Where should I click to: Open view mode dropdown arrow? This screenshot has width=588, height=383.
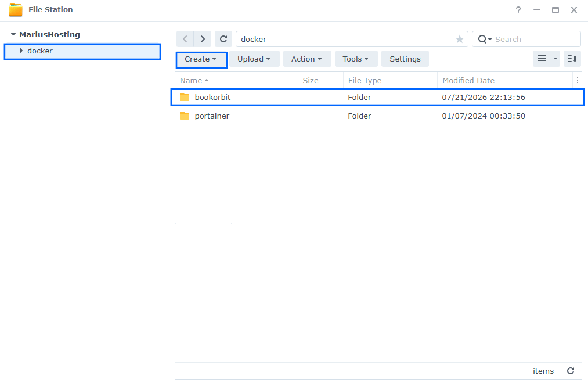[555, 59]
